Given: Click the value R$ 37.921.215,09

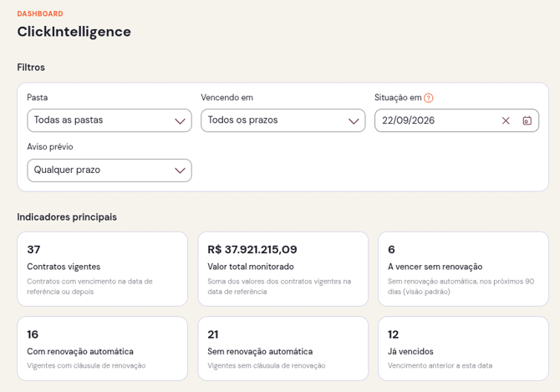Looking at the screenshot, I should pos(252,249).
